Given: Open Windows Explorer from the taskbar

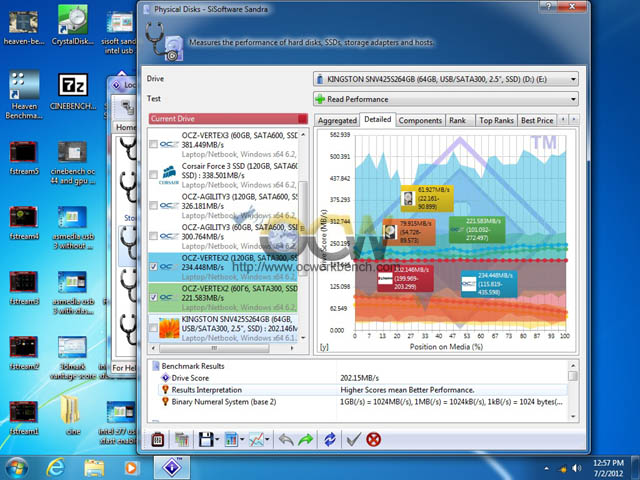Looking at the screenshot, I should click(94, 468).
